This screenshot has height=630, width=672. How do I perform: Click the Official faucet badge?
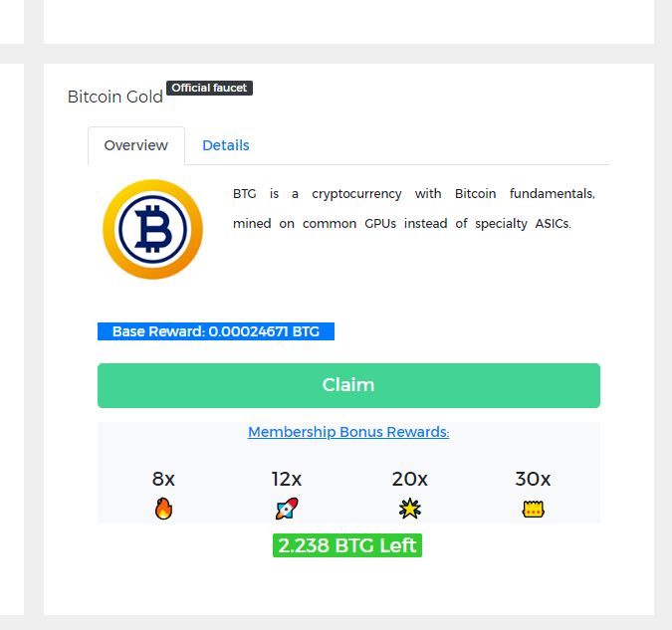pyautogui.click(x=210, y=88)
